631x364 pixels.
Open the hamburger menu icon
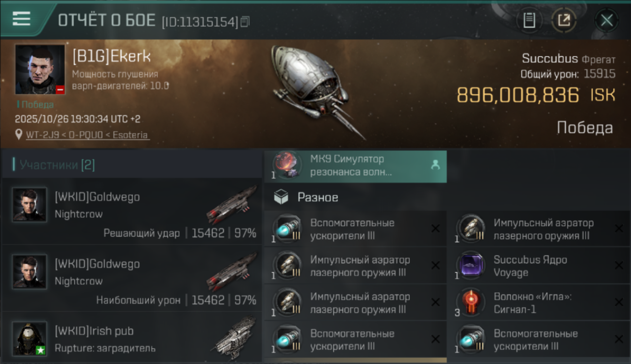pyautogui.click(x=21, y=19)
